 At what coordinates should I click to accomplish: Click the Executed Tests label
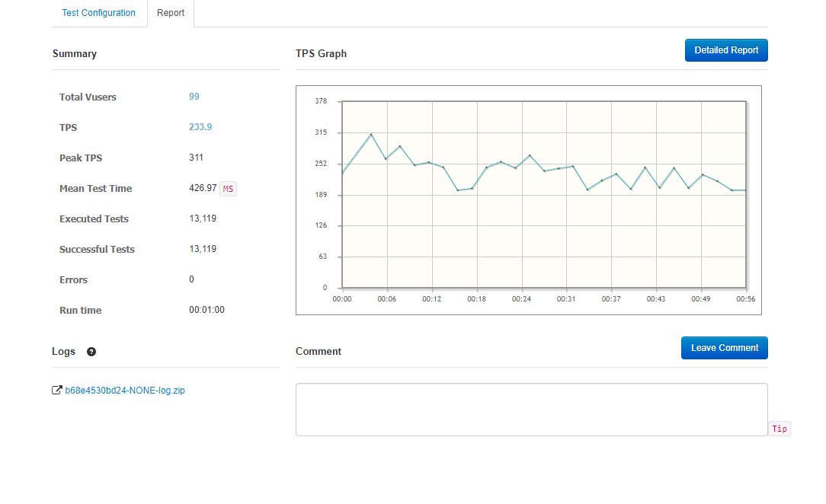coord(94,219)
